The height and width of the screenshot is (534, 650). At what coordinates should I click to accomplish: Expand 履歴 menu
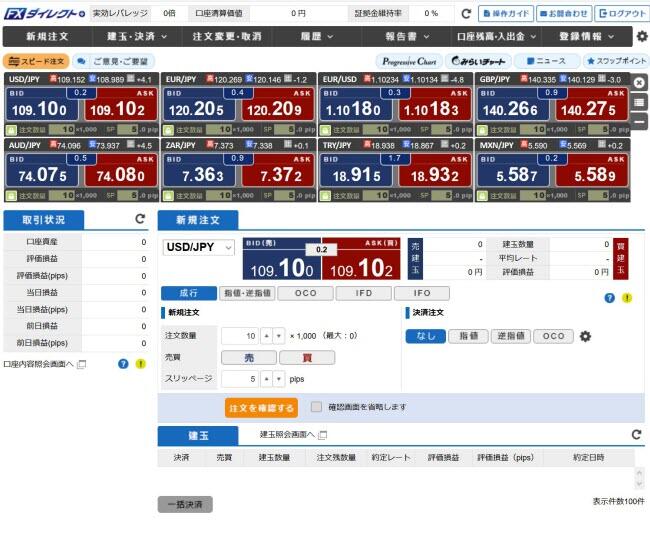(317, 36)
